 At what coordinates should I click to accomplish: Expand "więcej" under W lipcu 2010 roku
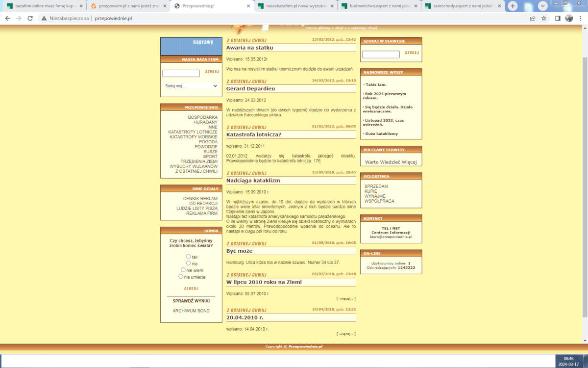tap(346, 298)
